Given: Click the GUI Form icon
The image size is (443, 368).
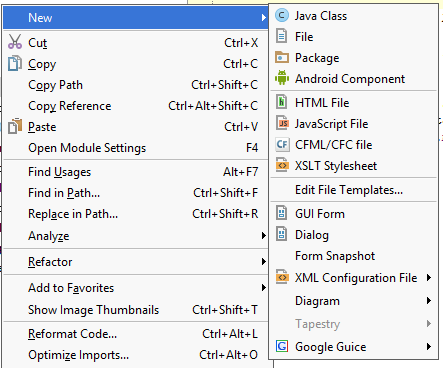Looking at the screenshot, I should pyautogui.click(x=282, y=213).
